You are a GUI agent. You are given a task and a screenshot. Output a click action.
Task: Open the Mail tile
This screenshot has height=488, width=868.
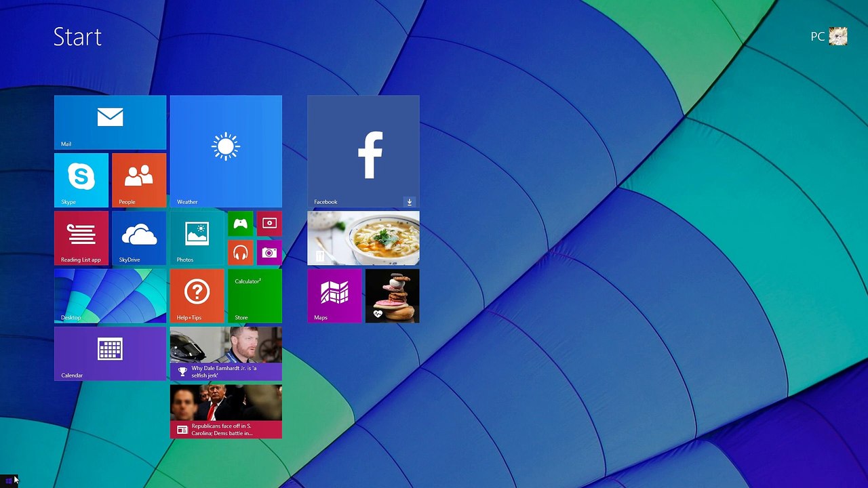tap(110, 123)
